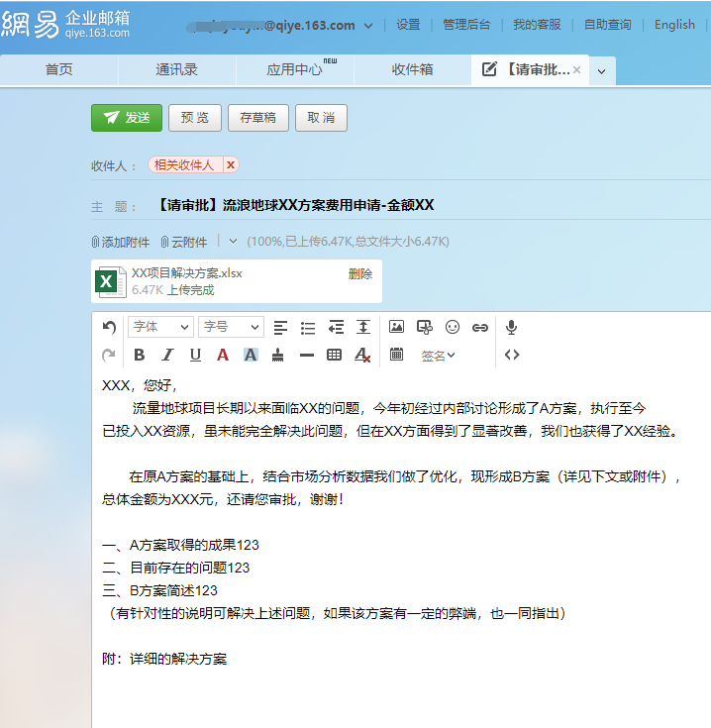Delete the XX项目解决方案.xlsx attachment
Viewport: 711px width, 728px height.
(360, 274)
